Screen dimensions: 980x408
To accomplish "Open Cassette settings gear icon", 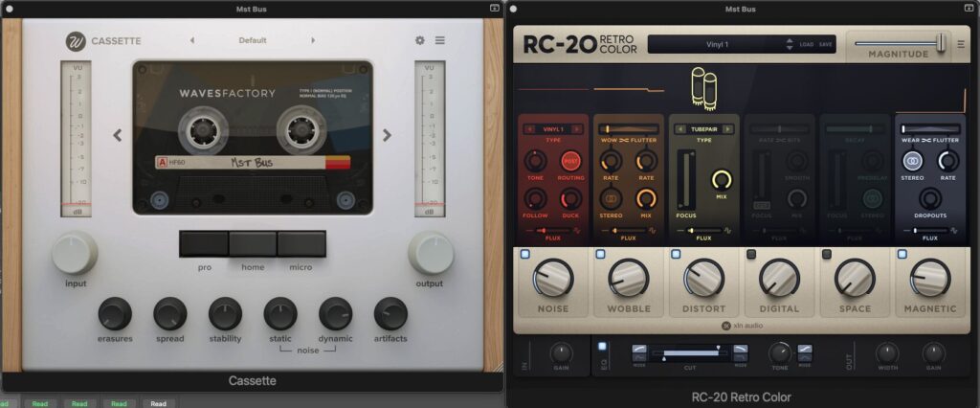I will [x=419, y=40].
